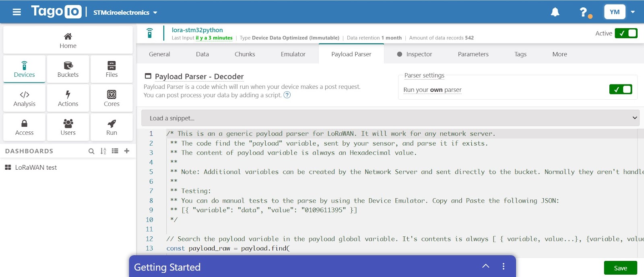Expand the account dropdown arrow
The width and height of the screenshot is (644, 277).
click(x=633, y=12)
